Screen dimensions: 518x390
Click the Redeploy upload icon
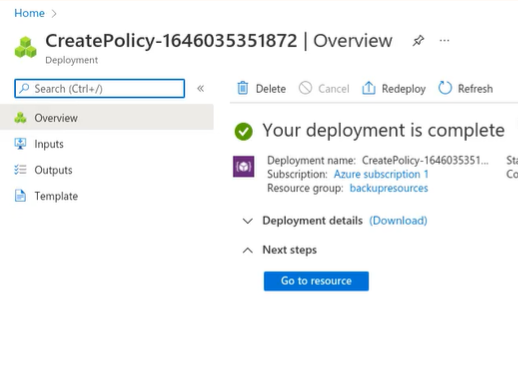(x=369, y=88)
